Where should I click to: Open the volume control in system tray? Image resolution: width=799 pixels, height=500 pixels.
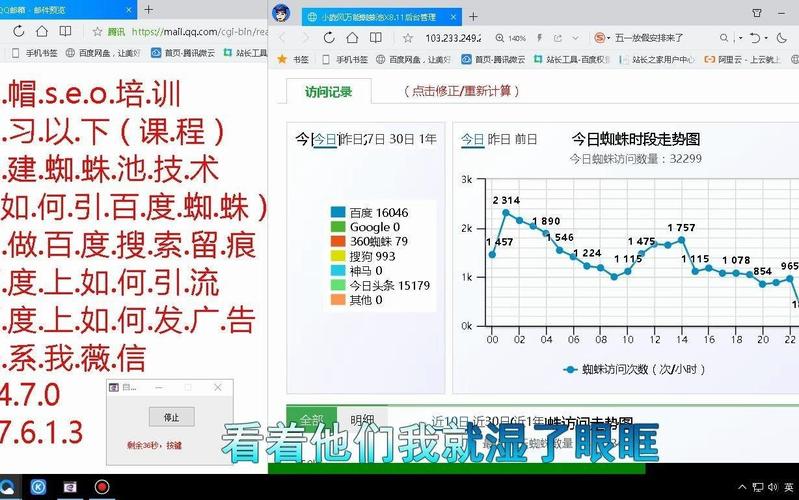(x=773, y=487)
